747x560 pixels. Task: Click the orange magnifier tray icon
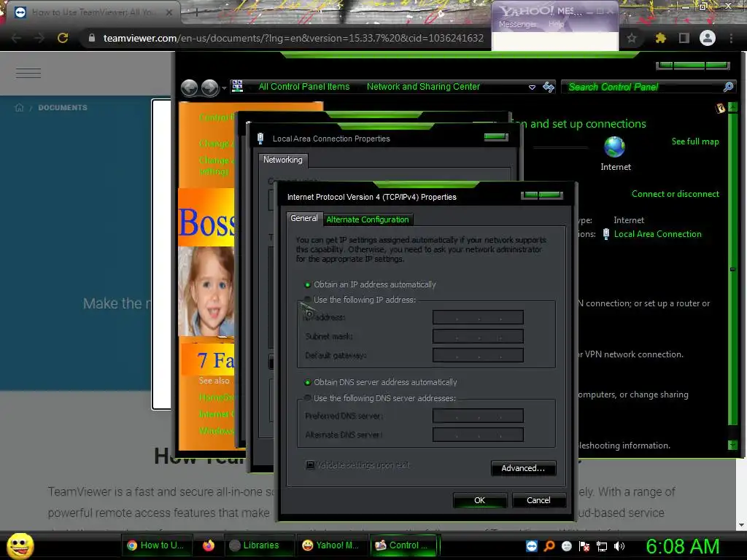[x=549, y=546]
